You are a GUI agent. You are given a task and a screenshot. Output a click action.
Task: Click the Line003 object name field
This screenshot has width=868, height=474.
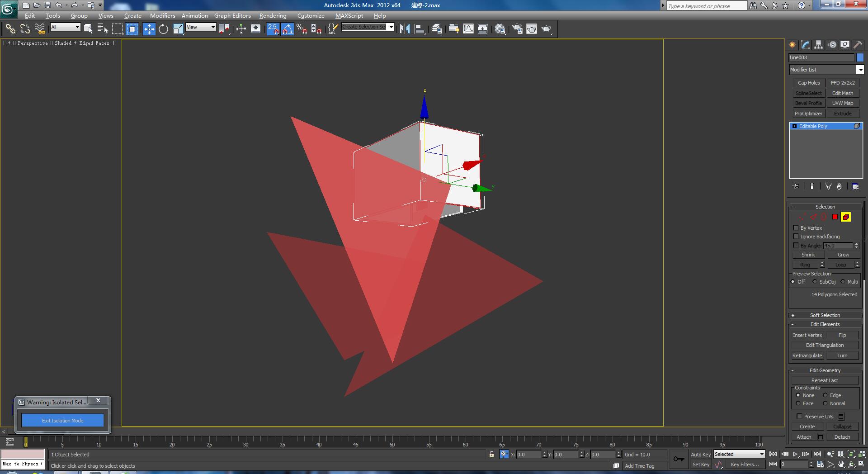click(x=821, y=57)
